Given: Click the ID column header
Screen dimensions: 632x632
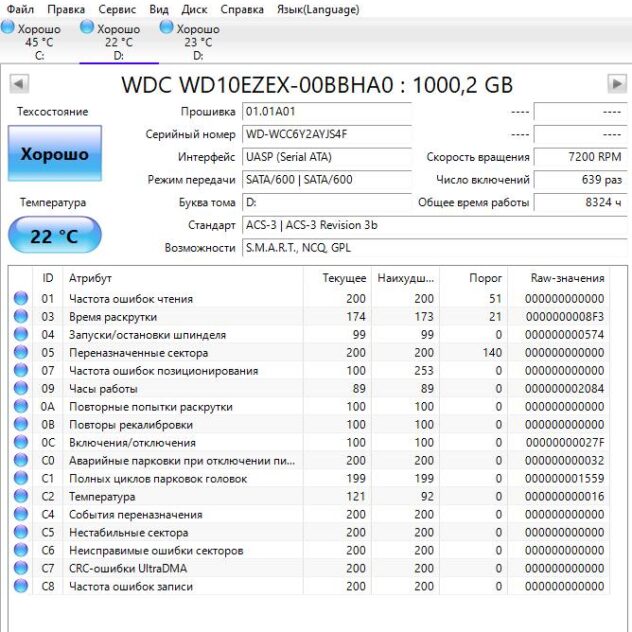Looking at the screenshot, I should point(48,278).
